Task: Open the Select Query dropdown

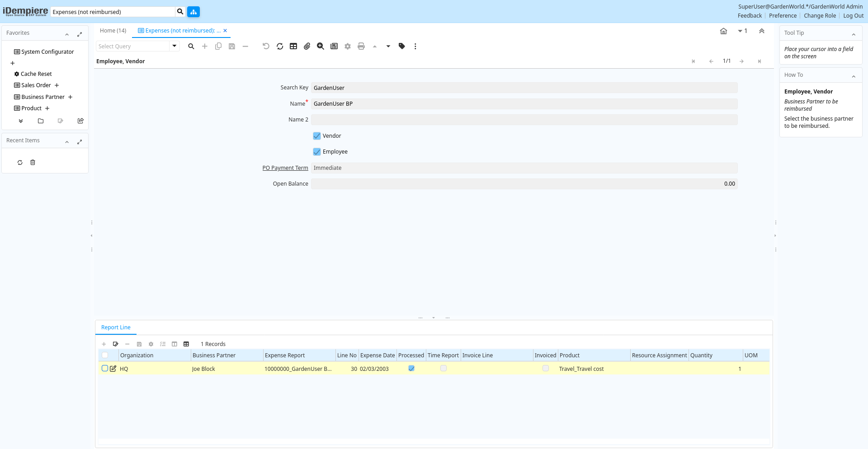Action: tap(174, 46)
